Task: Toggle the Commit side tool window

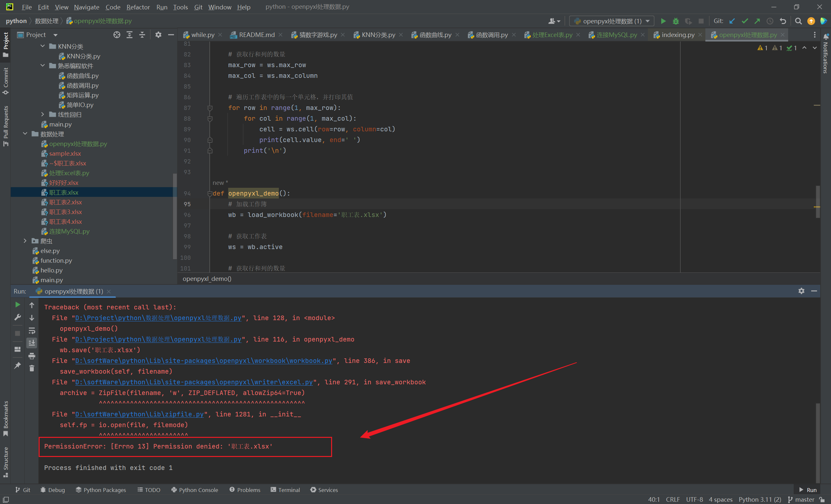Action: coord(6,81)
